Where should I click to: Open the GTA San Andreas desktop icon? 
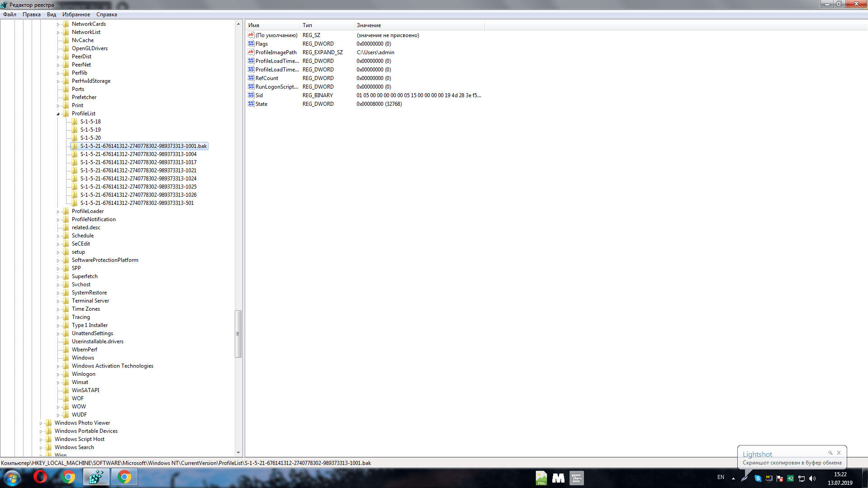click(576, 478)
